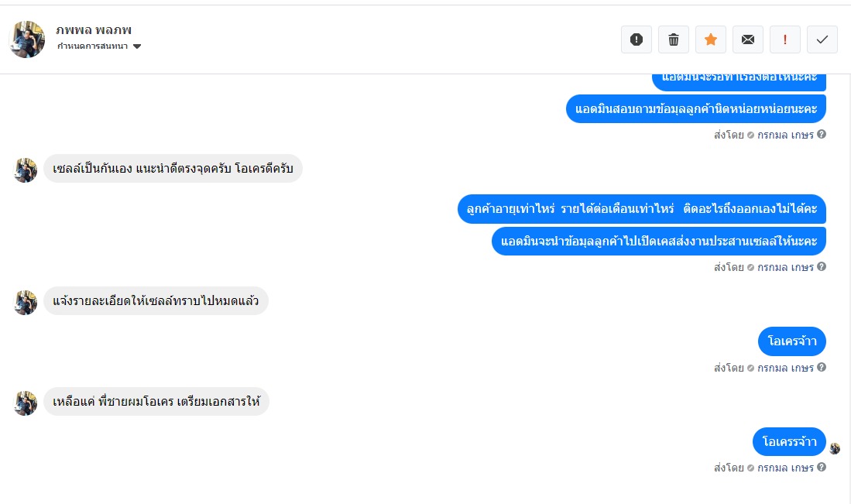
Task: Click help icon under แอดมินจะนำข้อมูลลูกค้าไปเปิดเคส message
Action: tap(822, 267)
